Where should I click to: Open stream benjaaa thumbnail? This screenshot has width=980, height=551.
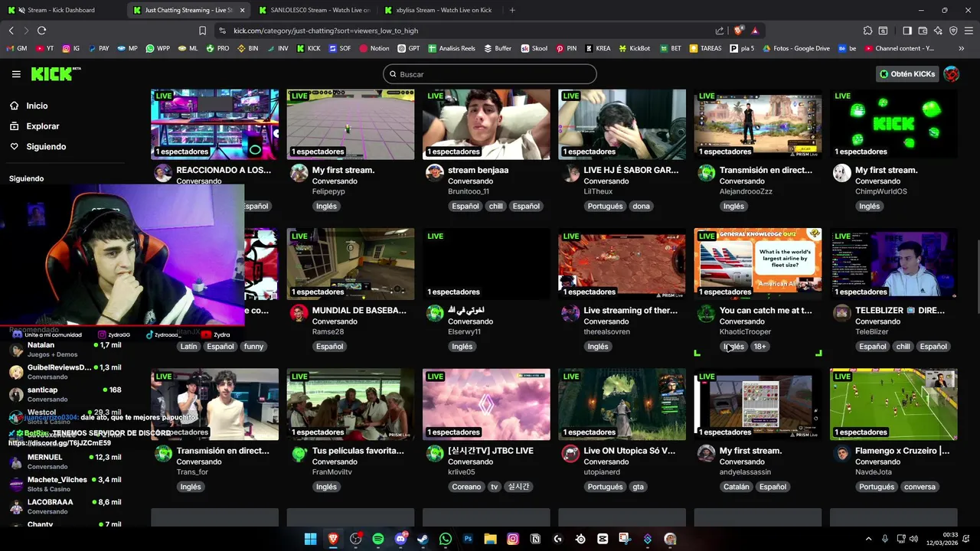point(486,125)
